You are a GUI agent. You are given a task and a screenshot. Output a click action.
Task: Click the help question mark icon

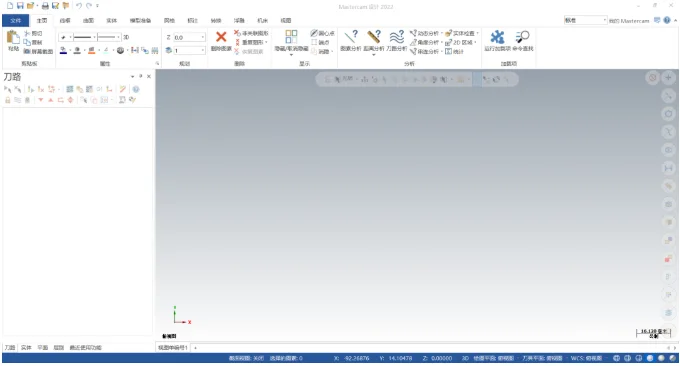[x=667, y=20]
